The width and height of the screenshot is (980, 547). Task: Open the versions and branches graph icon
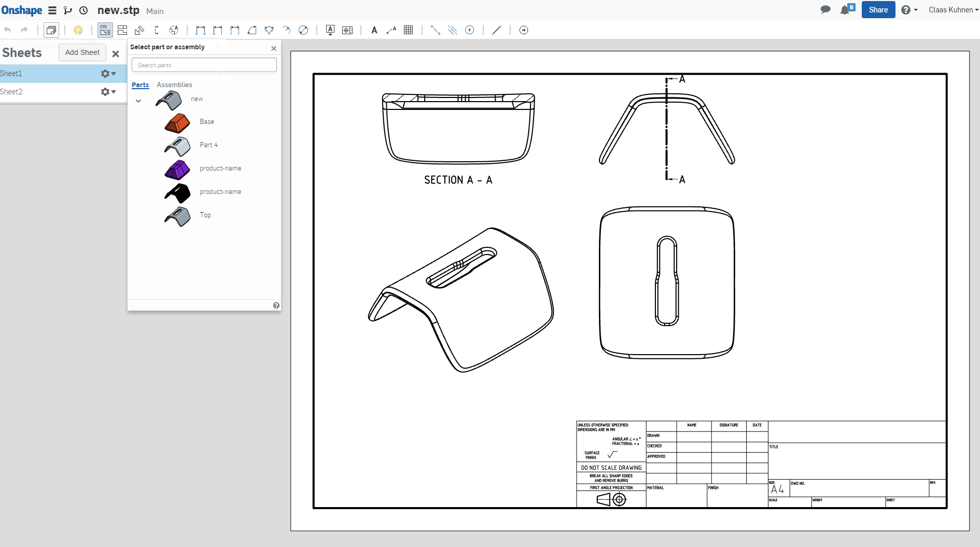click(68, 10)
